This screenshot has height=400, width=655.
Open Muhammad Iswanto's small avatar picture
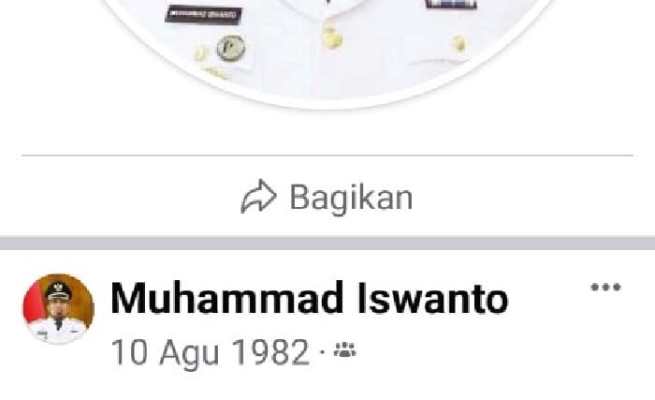58,309
